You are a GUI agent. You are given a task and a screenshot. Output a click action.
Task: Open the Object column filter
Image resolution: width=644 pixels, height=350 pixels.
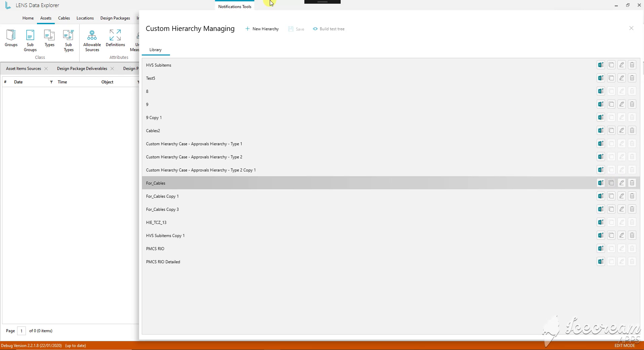[138, 82]
